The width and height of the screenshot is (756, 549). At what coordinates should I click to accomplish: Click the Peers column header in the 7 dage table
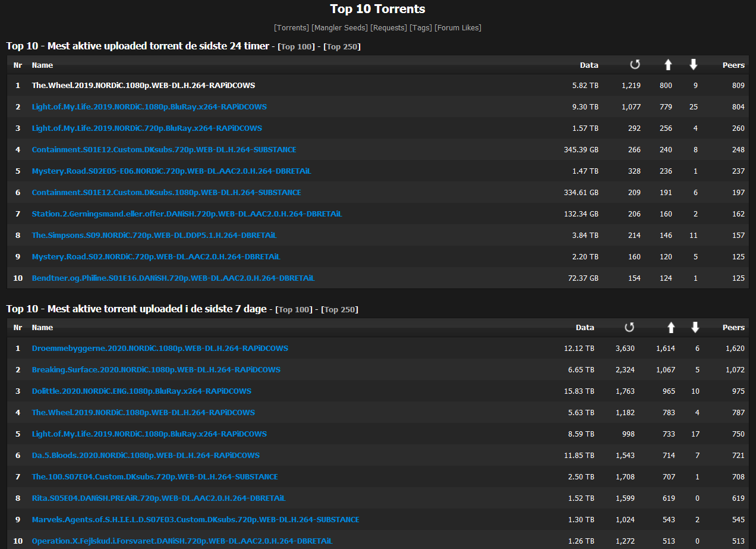733,328
